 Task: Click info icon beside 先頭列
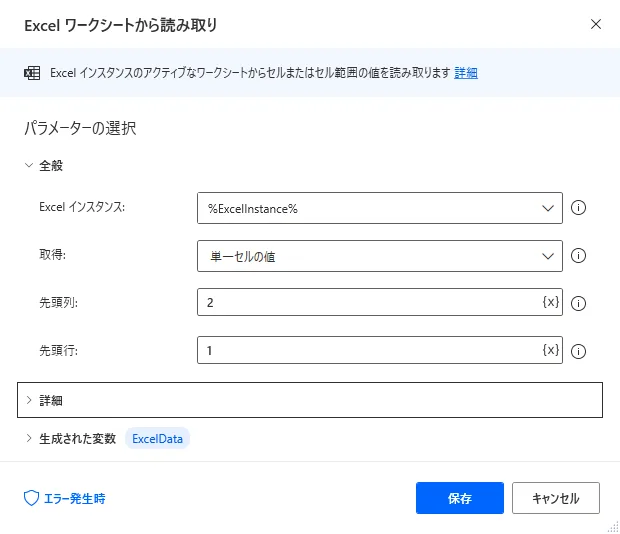[577, 303]
